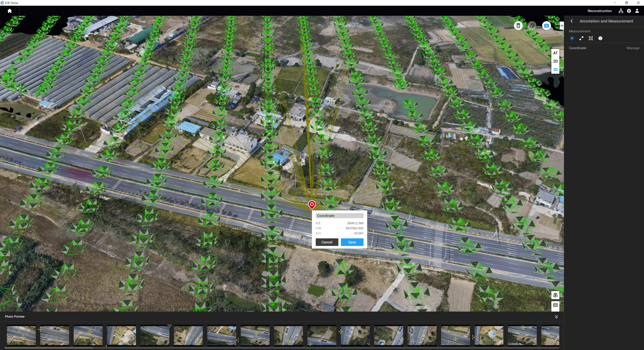Click the eraser clear icon

(532, 26)
